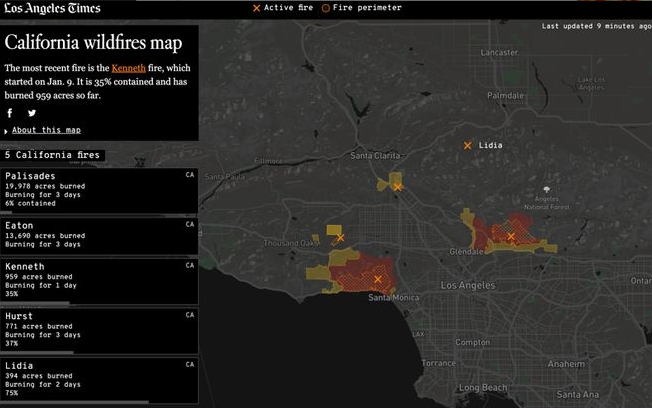This screenshot has height=408, width=652.
Task: Click the fire marker northeast of Glendale
Action: pos(511,237)
